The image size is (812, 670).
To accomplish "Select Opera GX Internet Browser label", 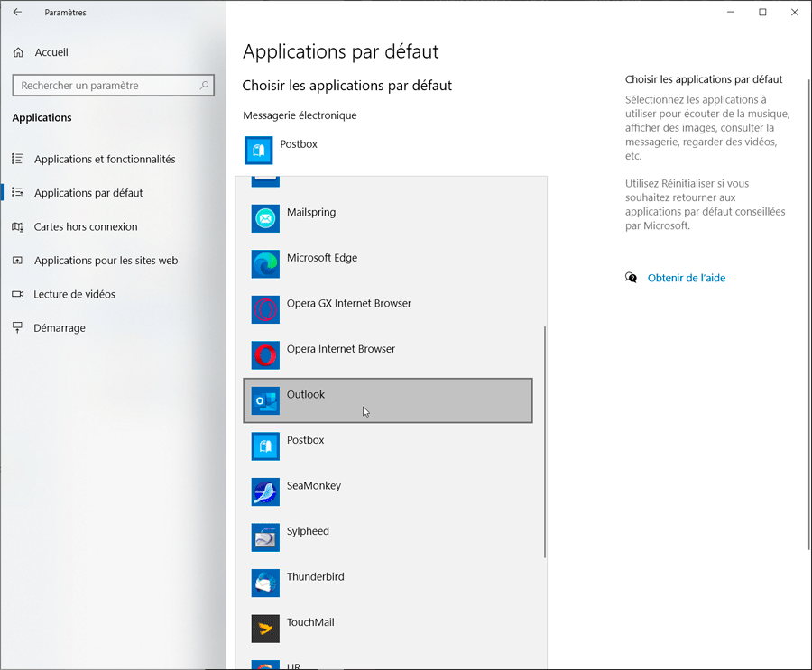I will [x=349, y=303].
